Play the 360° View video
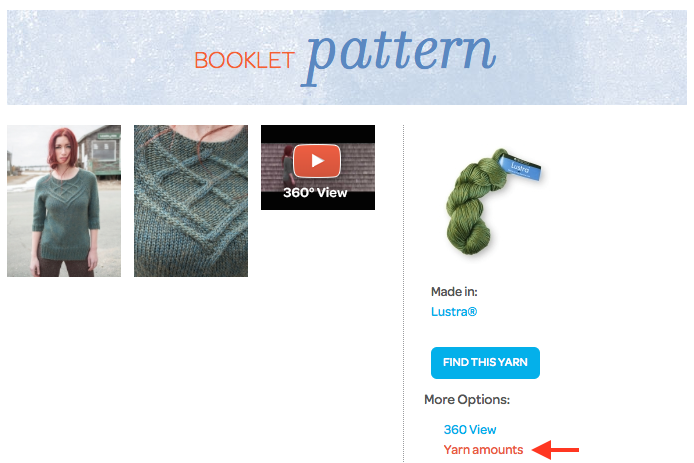Image resolution: width=694 pixels, height=463 pixels. pos(317,161)
